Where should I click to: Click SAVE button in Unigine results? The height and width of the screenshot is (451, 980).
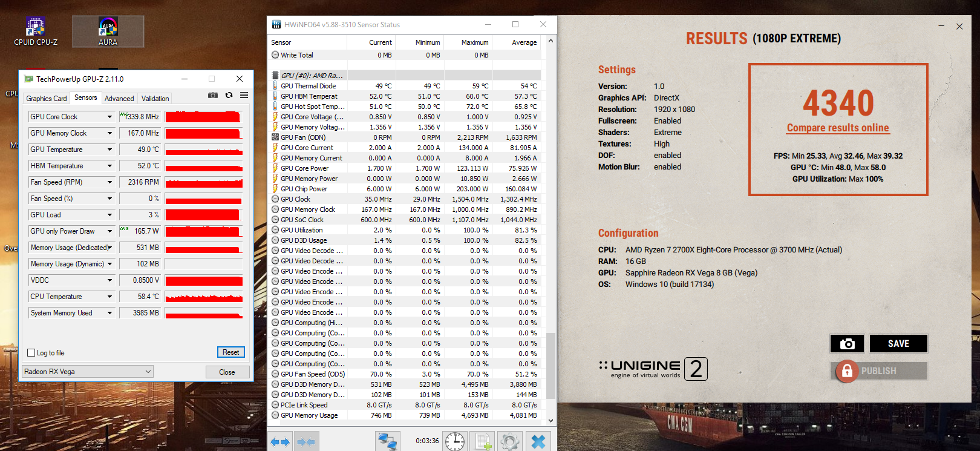pos(898,344)
